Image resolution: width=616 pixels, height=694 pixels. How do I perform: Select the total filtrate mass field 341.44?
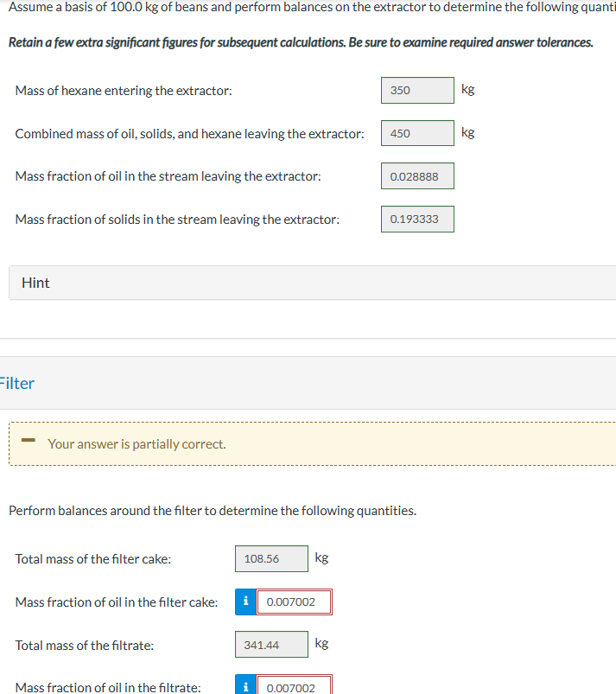[x=271, y=645]
